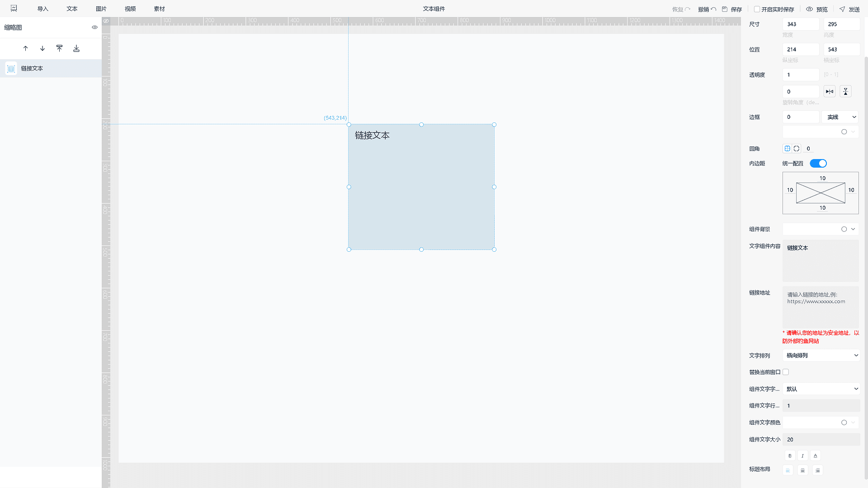
Task: Click the 链接地址 URL text area
Action: (821, 307)
